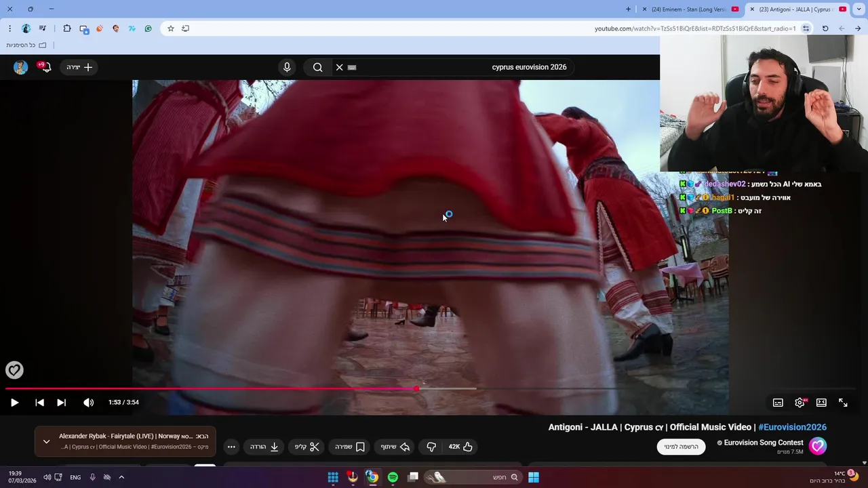The image size is (868, 488).
Task: Click the taskbar search box (חפש)
Action: (x=473, y=477)
